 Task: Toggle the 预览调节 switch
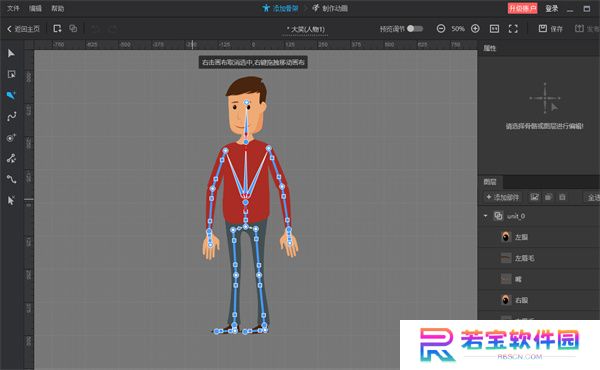(414, 29)
